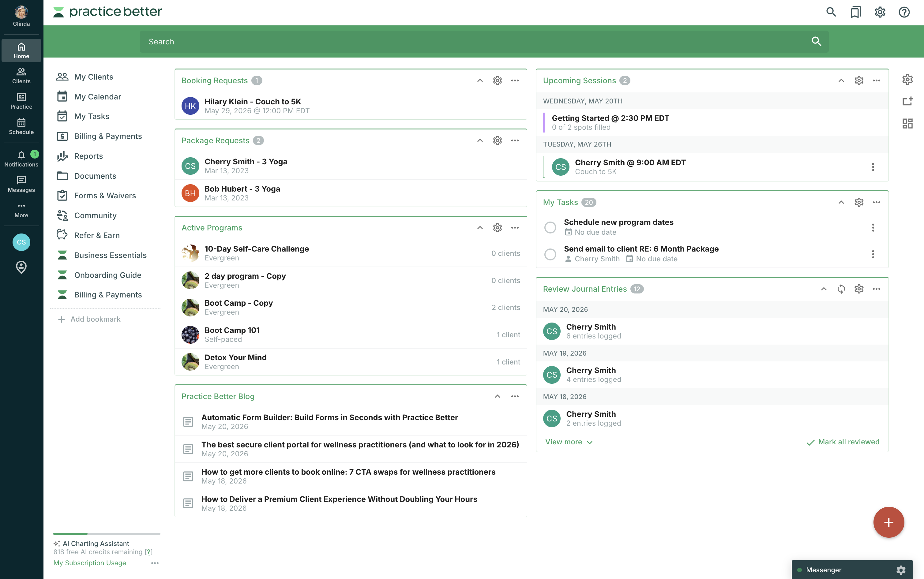Open Detox Your Mind program
924x579 pixels.
[351, 362]
